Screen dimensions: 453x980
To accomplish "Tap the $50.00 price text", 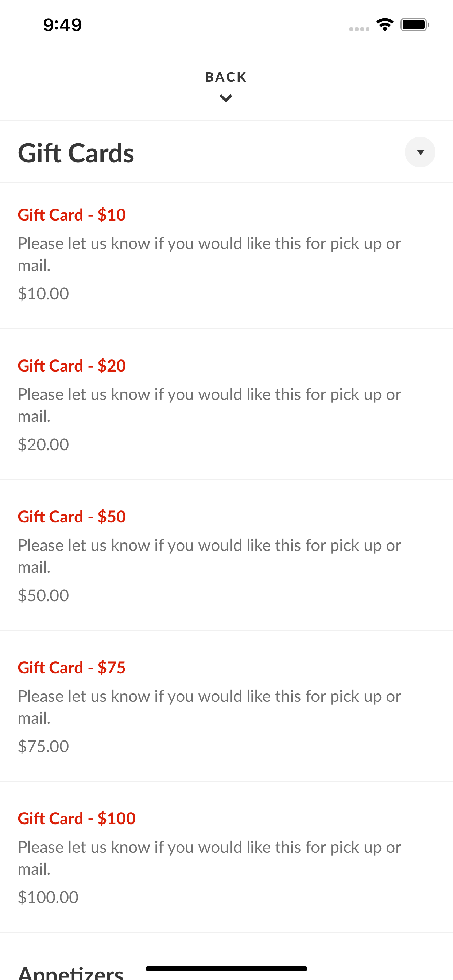I will [x=43, y=595].
